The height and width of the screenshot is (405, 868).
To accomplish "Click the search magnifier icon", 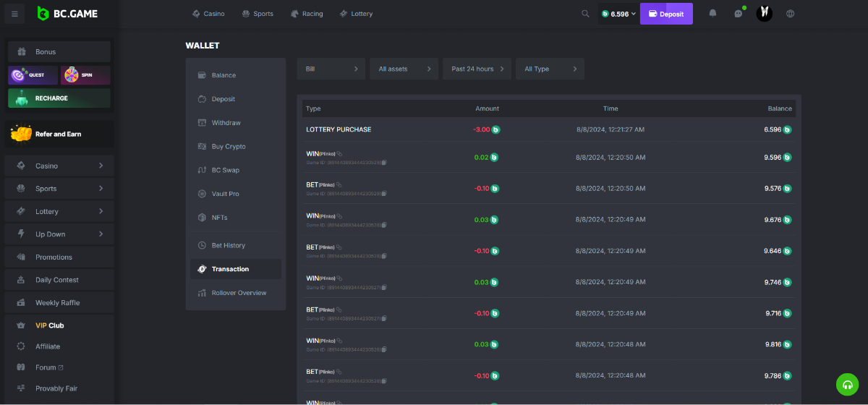I will point(585,14).
